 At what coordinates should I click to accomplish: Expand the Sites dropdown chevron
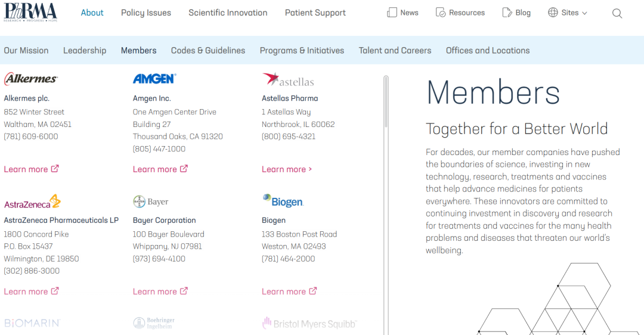(584, 13)
